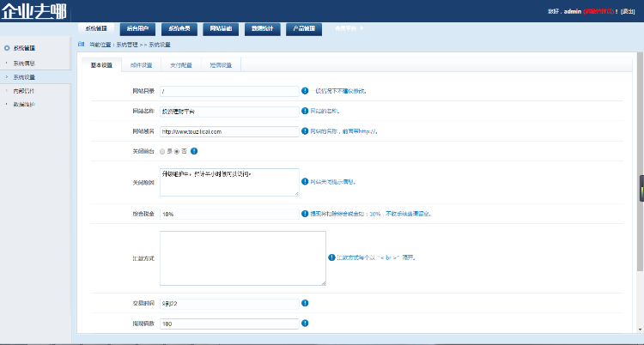
Task: Click the 系统管理 sidebar heading
Action: coord(24,48)
